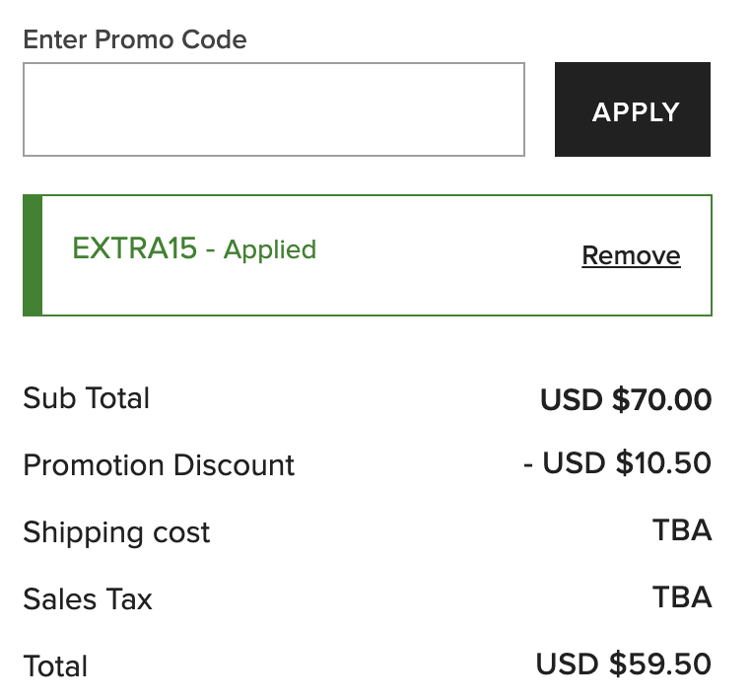This screenshot has width=751, height=700.
Task: Click the Sub Total label
Action: pyautogui.click(x=87, y=398)
